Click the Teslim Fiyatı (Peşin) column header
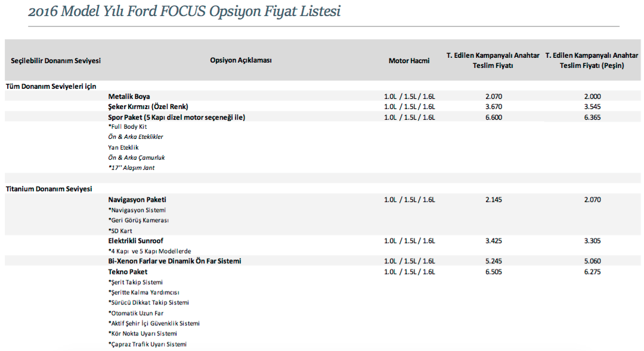The image size is (644, 351). [x=592, y=60]
